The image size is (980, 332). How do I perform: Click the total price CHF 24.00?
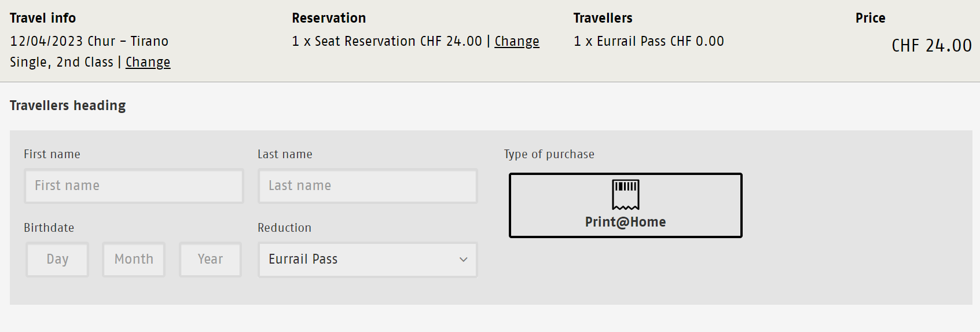coord(931,46)
